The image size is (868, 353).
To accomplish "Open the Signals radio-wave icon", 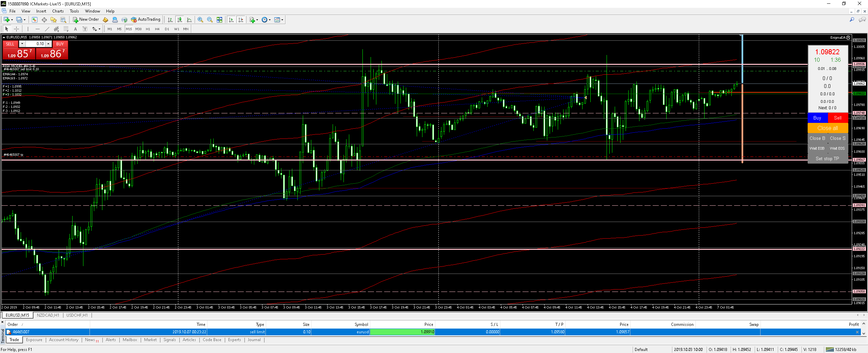I will (124, 20).
